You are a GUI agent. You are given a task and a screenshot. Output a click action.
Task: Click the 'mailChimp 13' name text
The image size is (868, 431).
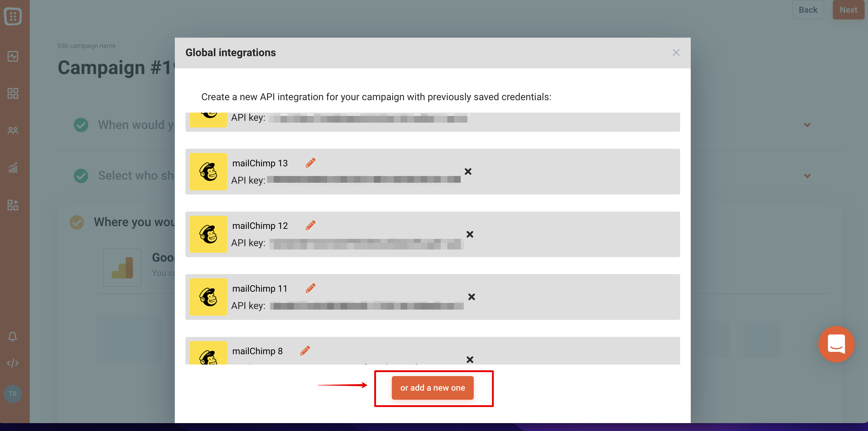(260, 163)
